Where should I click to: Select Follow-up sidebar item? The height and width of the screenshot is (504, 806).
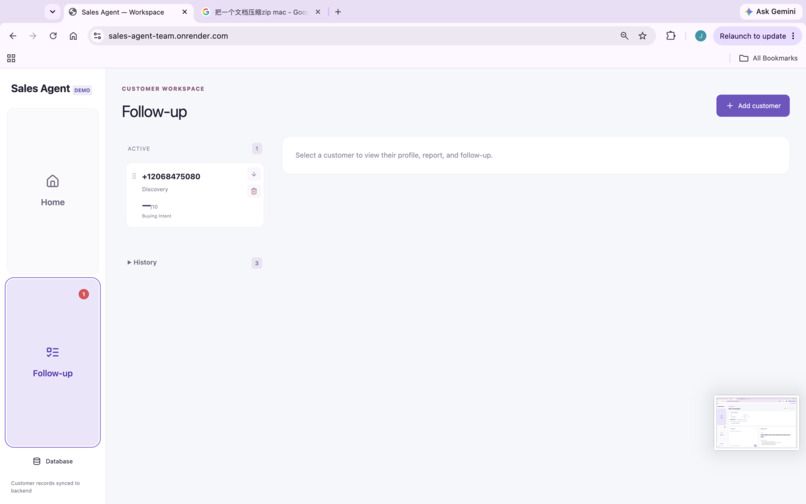pos(52,363)
